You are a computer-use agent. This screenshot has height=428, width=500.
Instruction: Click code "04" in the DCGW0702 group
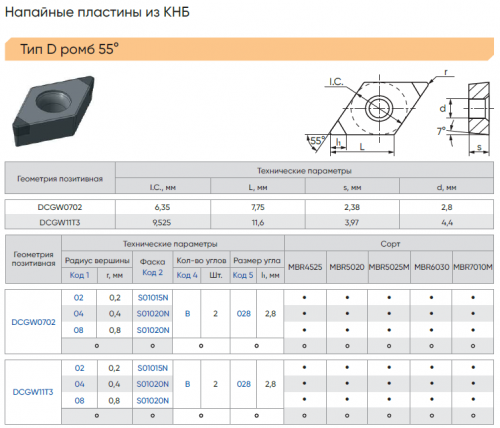[x=78, y=314]
